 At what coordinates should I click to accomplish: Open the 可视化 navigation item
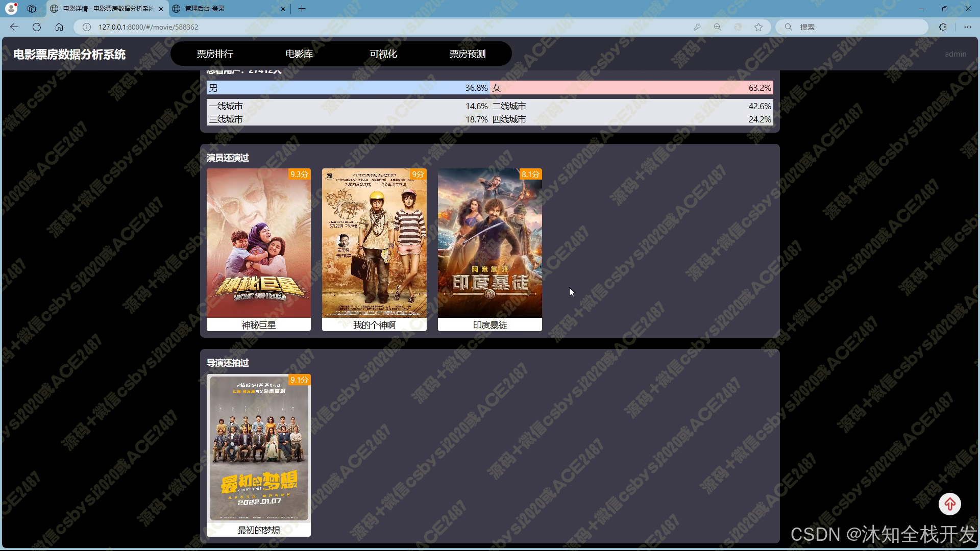(x=383, y=54)
